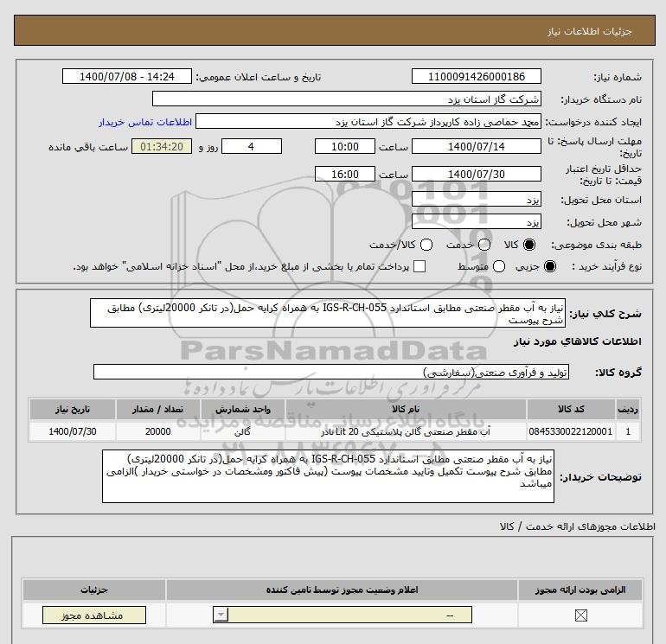The height and width of the screenshot is (644, 666).
Task: Click the واحد شمارش column header
Action: (242, 409)
